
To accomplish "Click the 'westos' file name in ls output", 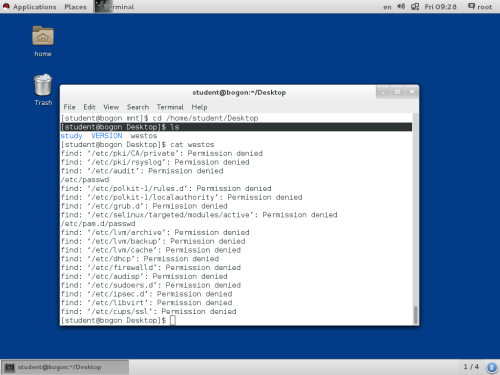I will (144, 136).
